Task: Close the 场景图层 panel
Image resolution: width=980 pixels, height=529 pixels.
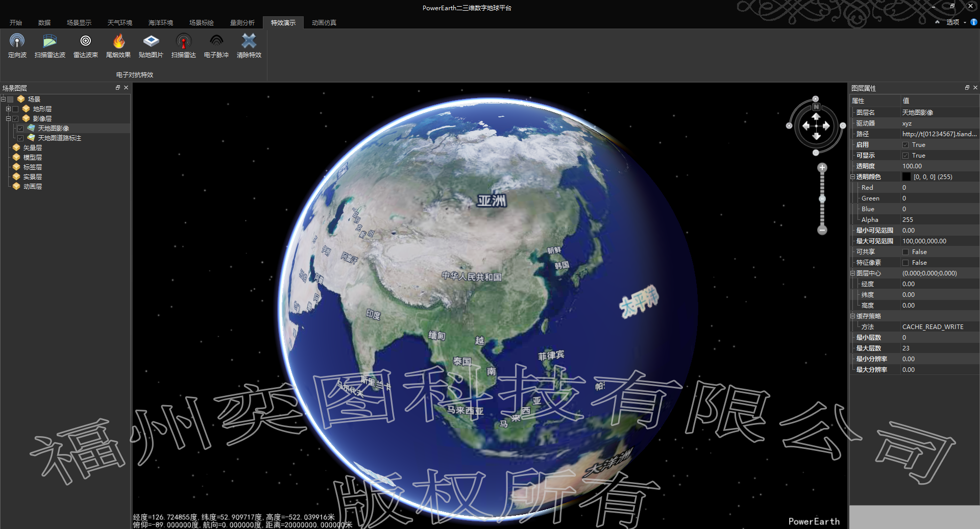Action: coord(126,88)
